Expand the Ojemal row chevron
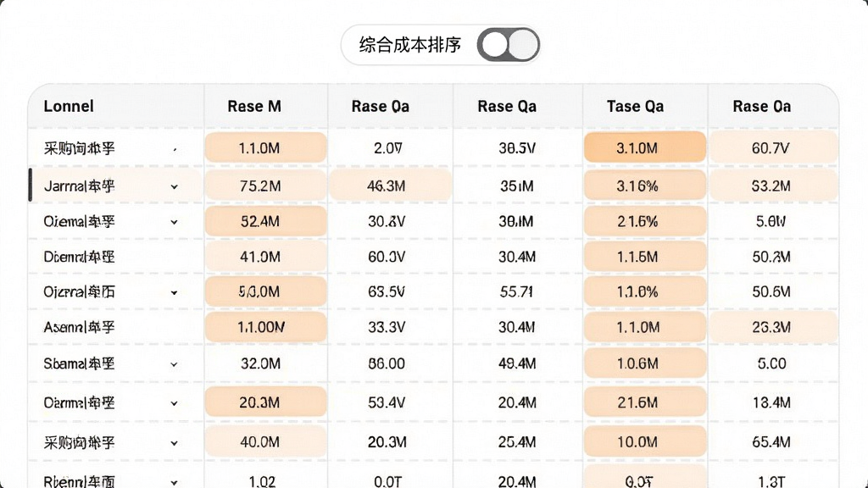 175,223
